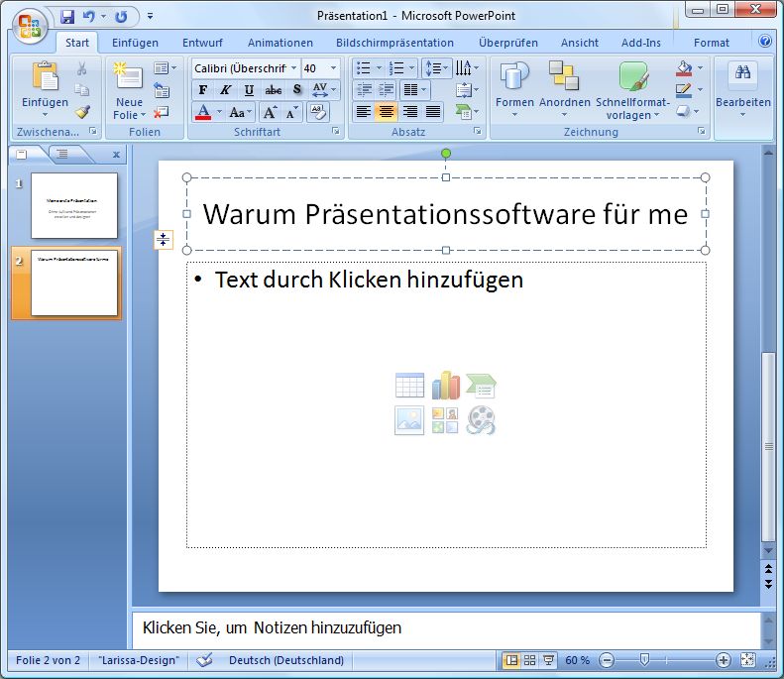Click the spell check status icon
Screen dimensions: 784x679
coord(204,660)
